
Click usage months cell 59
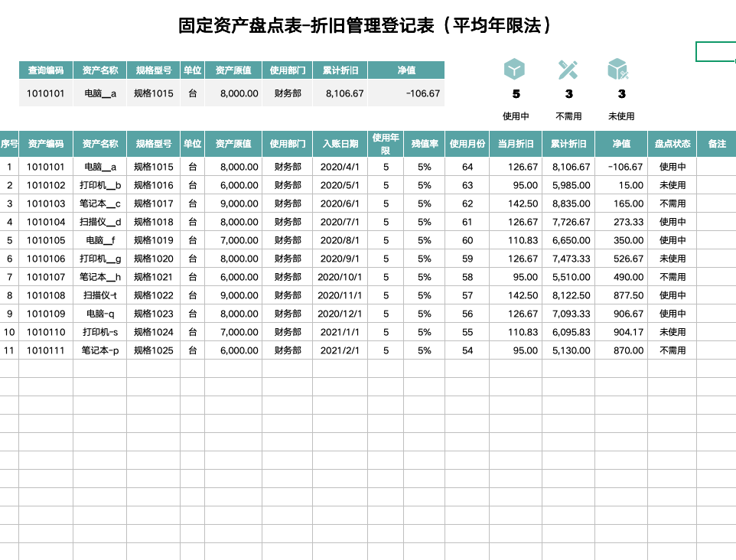click(x=467, y=259)
